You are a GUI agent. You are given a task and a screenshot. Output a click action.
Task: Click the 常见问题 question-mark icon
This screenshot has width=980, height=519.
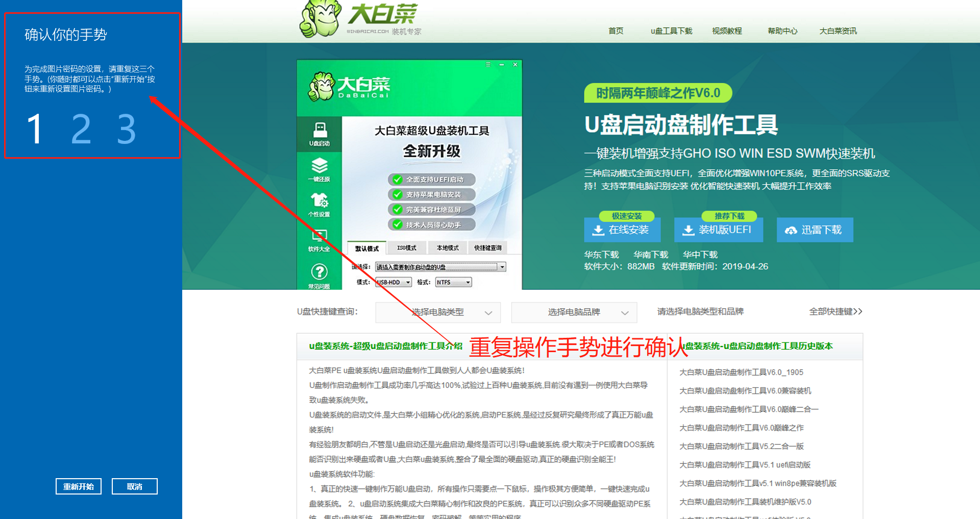click(x=320, y=272)
